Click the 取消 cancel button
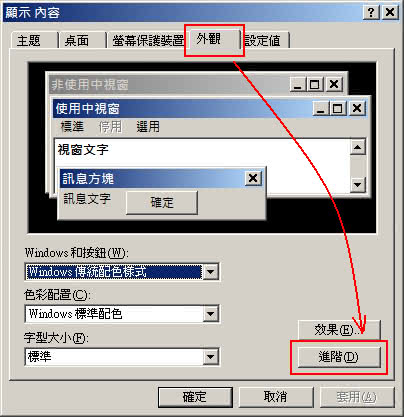The width and height of the screenshot is (404, 417). (x=276, y=397)
